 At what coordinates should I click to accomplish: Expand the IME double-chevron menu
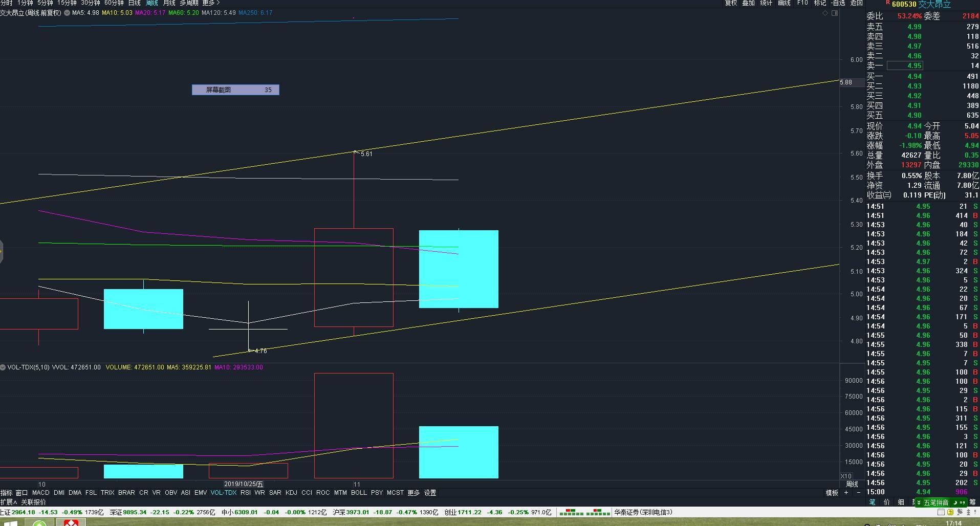click(919, 502)
